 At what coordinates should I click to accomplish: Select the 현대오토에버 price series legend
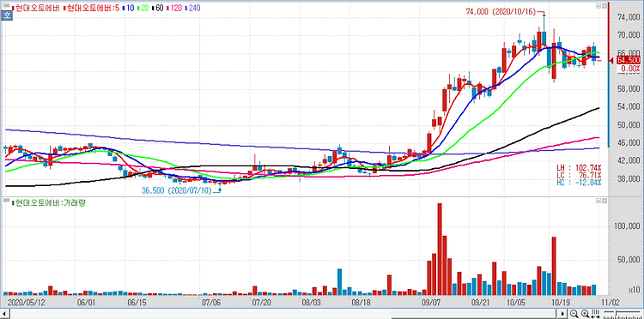(36, 8)
